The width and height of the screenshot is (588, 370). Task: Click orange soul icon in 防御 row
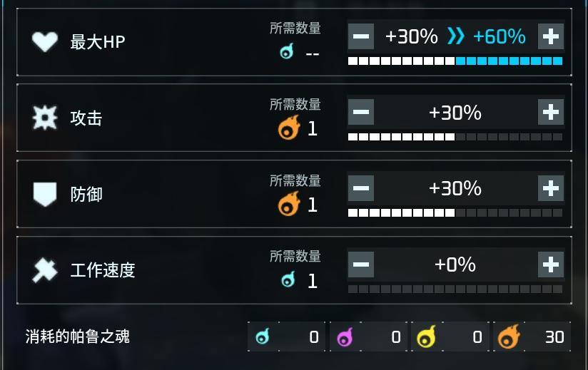[x=288, y=205]
